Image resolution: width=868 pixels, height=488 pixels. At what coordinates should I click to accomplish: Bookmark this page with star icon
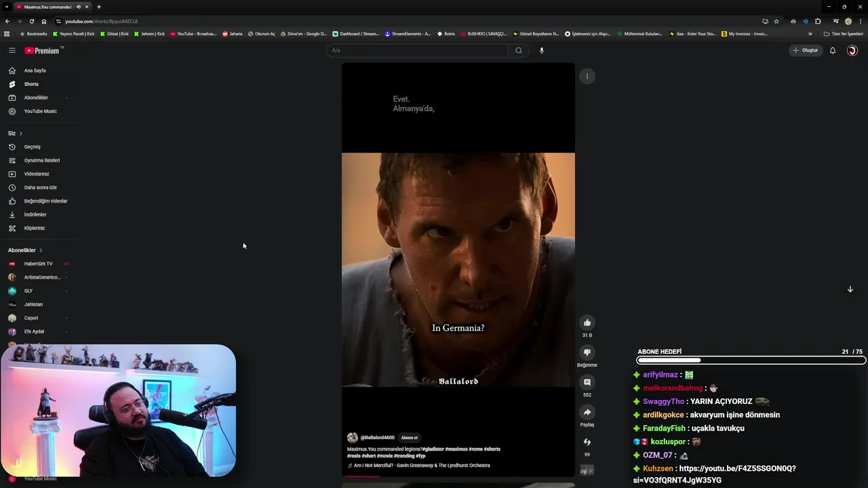(x=776, y=21)
